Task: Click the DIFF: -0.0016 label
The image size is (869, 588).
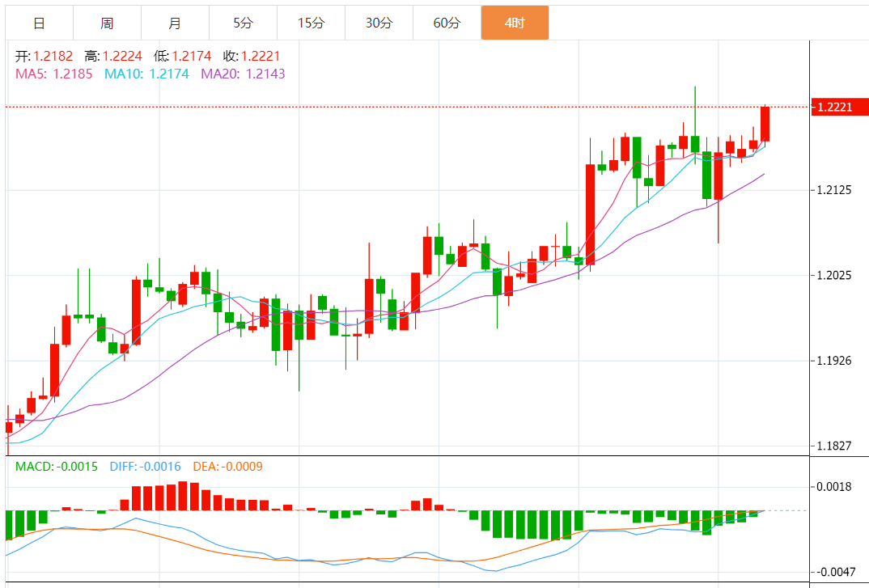Action: pos(145,467)
